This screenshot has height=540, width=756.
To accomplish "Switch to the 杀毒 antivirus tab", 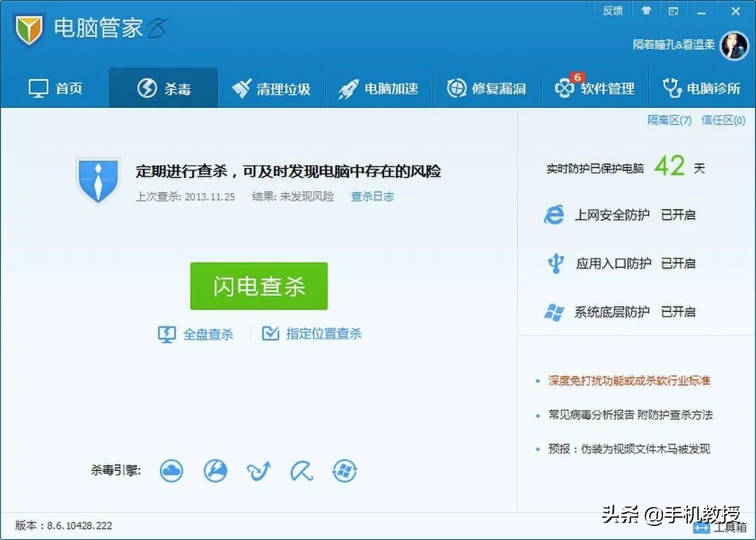I will pos(163,88).
